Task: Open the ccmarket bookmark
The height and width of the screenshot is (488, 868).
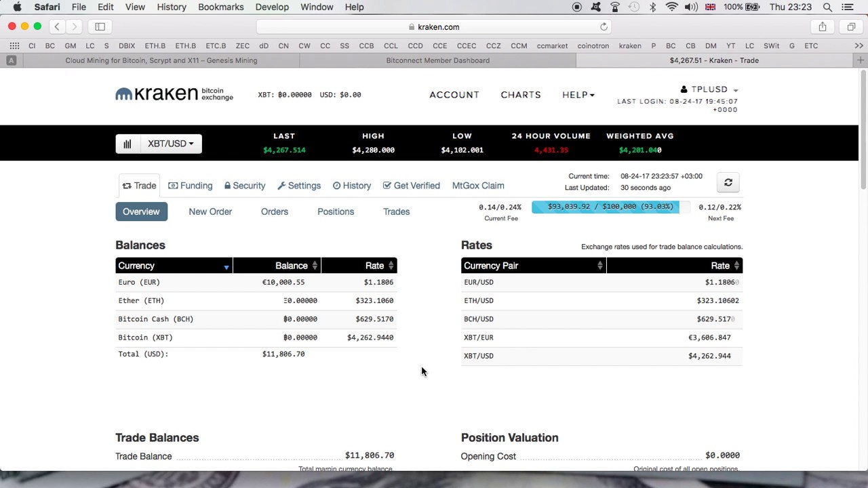Action: tap(552, 45)
